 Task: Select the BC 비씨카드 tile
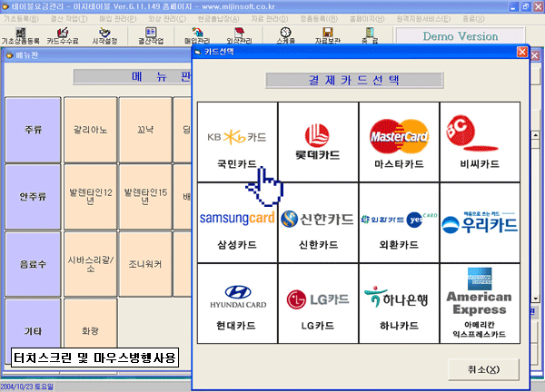point(480,142)
